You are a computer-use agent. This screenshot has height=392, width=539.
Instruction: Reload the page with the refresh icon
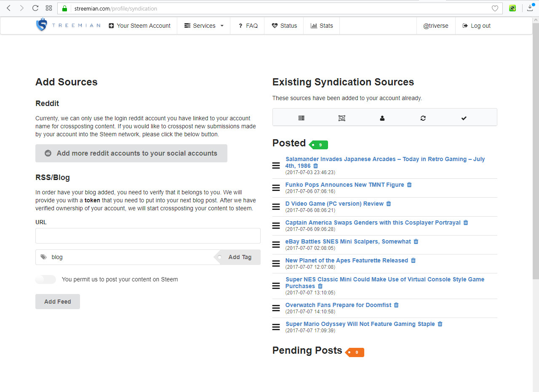[x=35, y=8]
